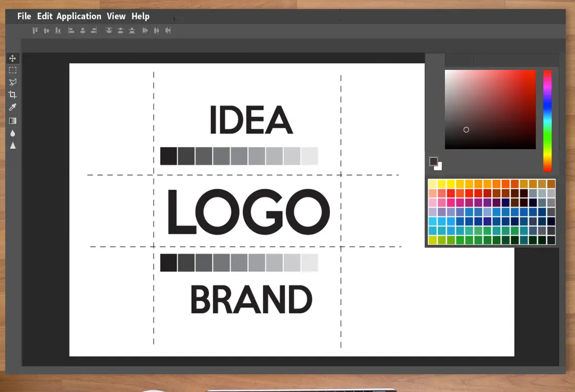Click the Distribute Right Edges icon
This screenshot has height=392, width=575.
(168, 30)
